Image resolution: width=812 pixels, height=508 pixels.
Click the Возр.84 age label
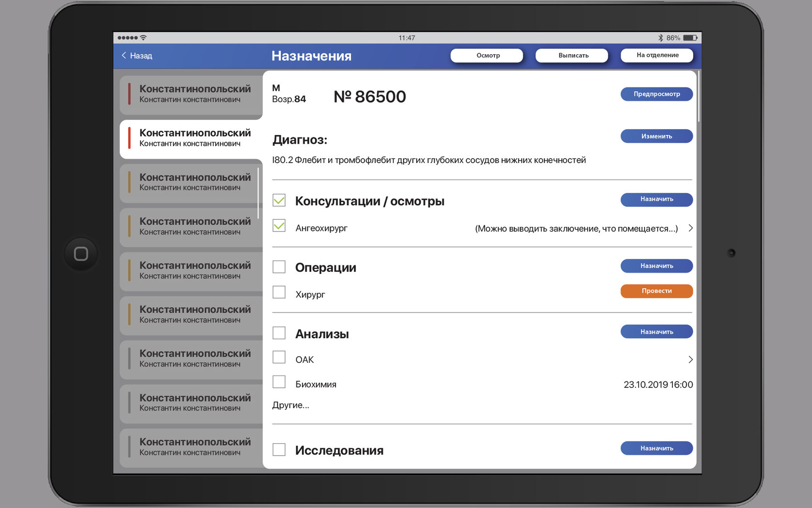[289, 99]
